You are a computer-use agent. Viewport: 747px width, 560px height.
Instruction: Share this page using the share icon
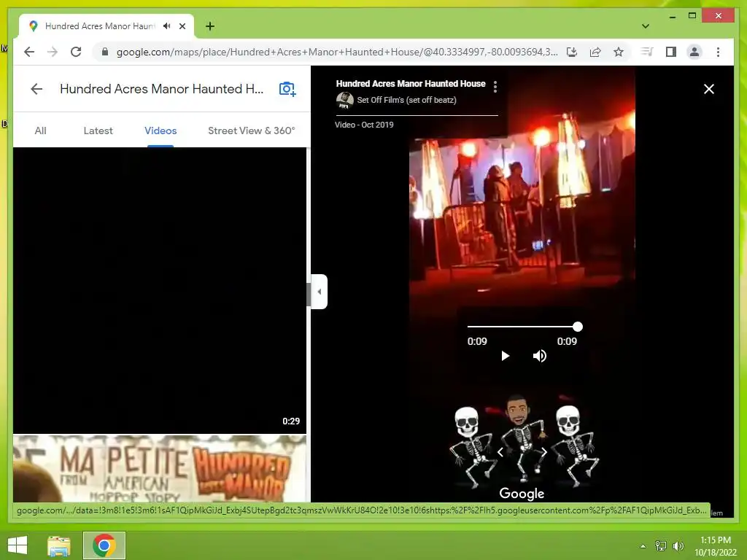coord(595,52)
